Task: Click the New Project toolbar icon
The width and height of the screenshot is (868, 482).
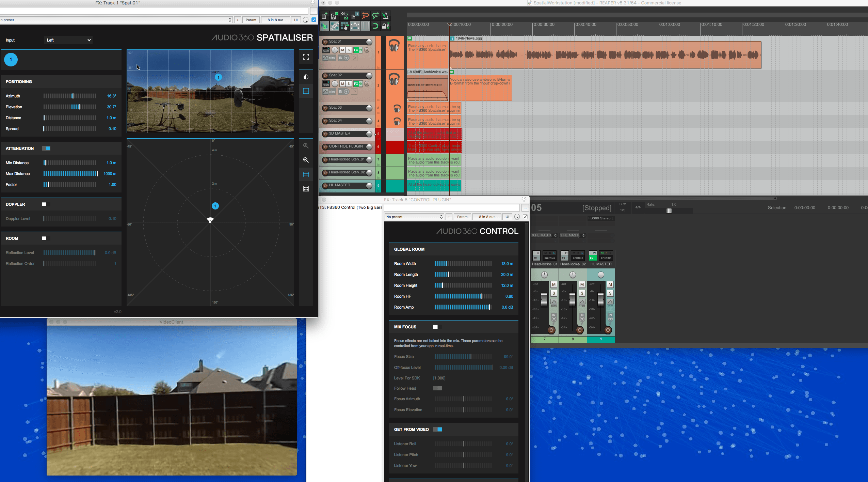Action: pyautogui.click(x=324, y=16)
